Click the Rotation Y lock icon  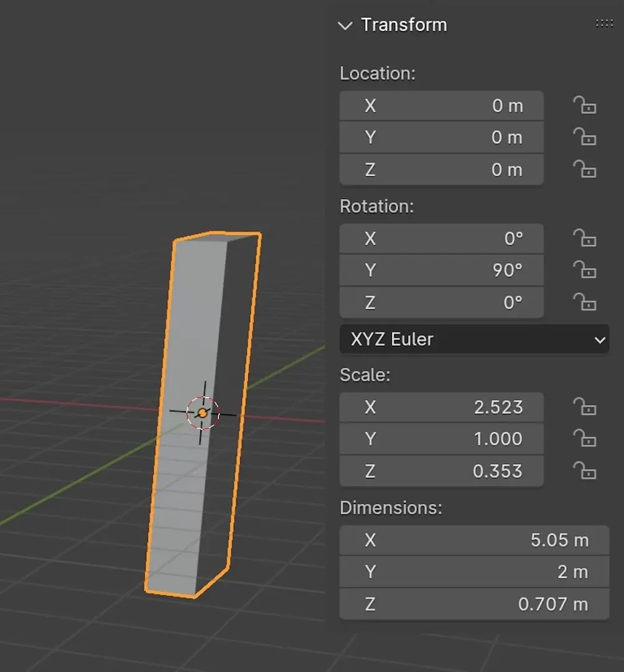tap(584, 271)
